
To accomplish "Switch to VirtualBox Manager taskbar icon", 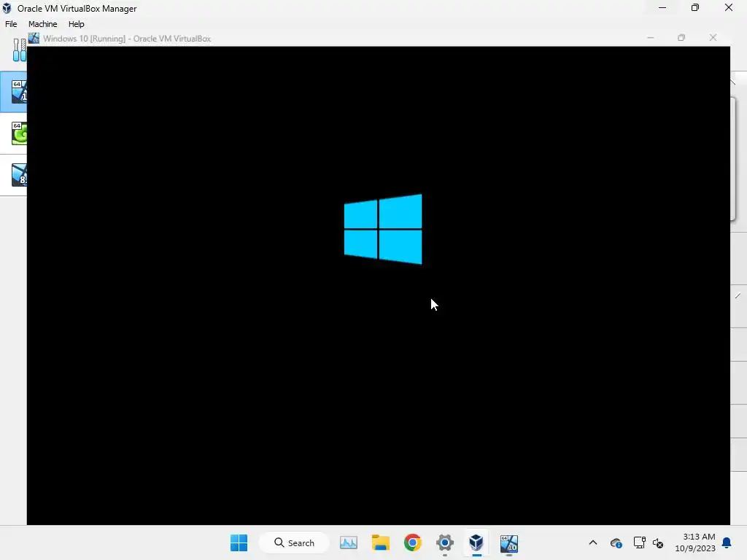I will click(x=476, y=542).
